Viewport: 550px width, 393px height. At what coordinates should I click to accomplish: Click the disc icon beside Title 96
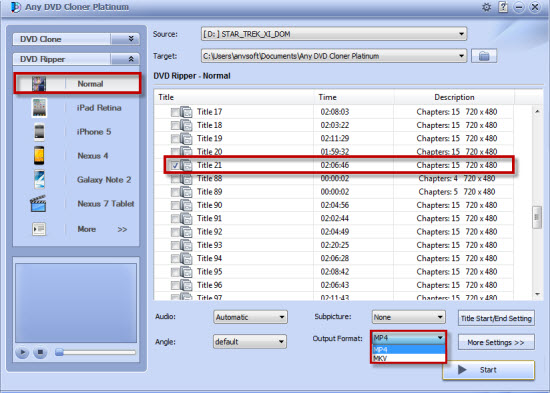tap(186, 285)
